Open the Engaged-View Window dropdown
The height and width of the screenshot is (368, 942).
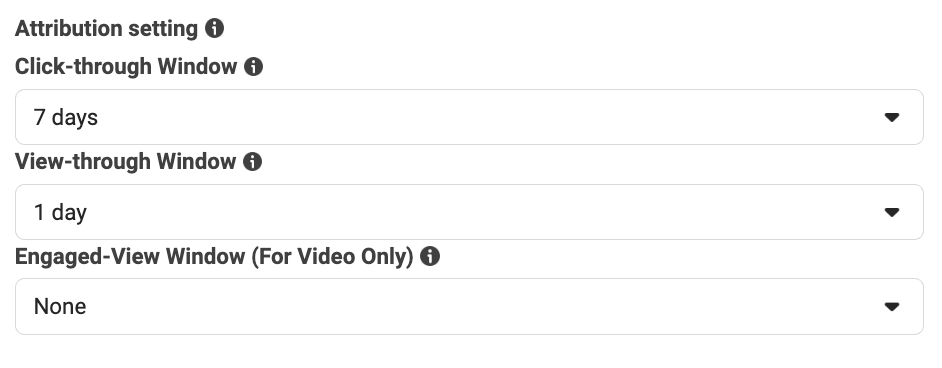[x=469, y=306]
